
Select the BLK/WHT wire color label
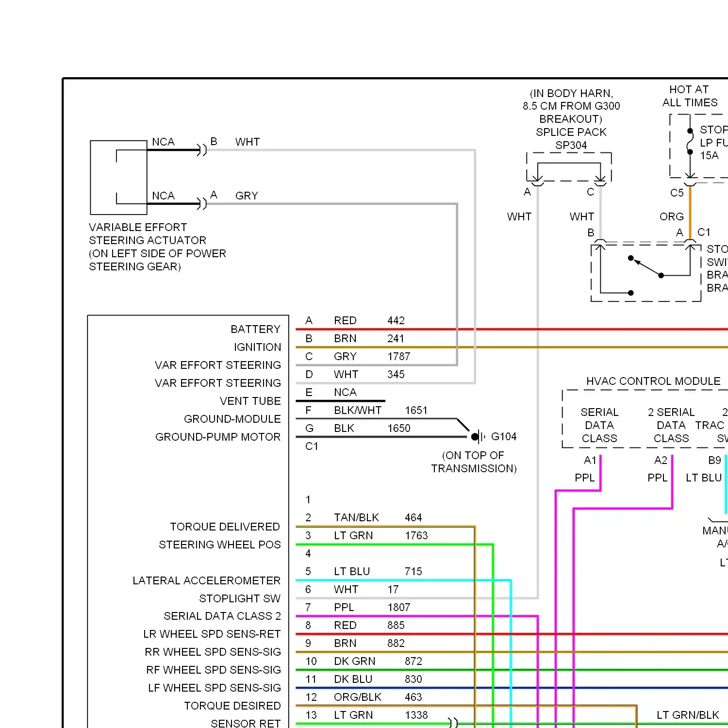pyautogui.click(x=358, y=410)
